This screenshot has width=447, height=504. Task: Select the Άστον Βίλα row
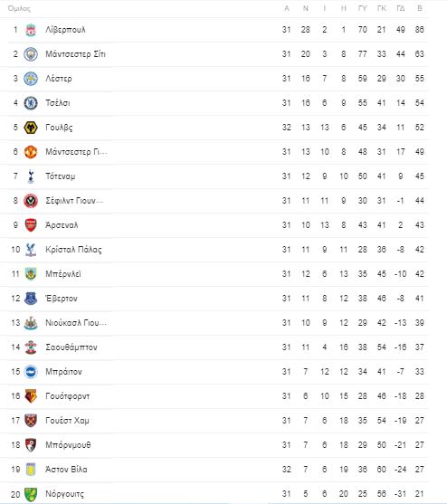(x=214, y=470)
